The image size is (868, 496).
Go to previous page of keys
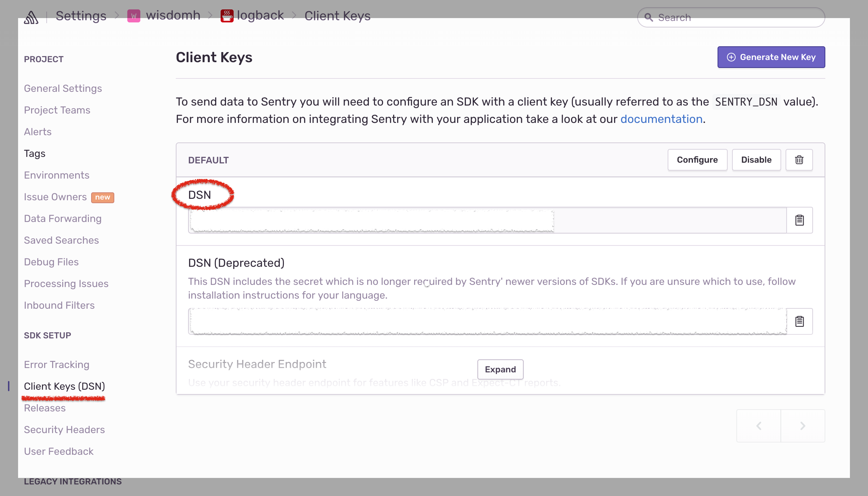[759, 426]
